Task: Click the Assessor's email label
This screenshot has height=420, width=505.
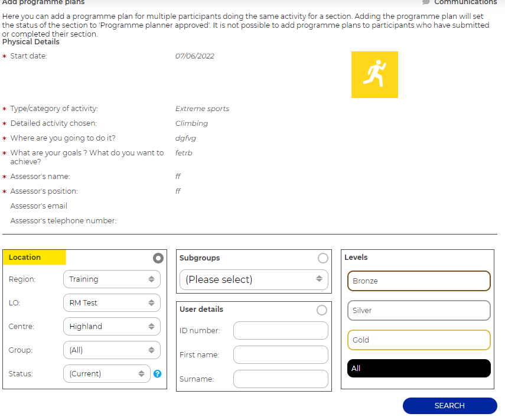Action: [x=38, y=206]
